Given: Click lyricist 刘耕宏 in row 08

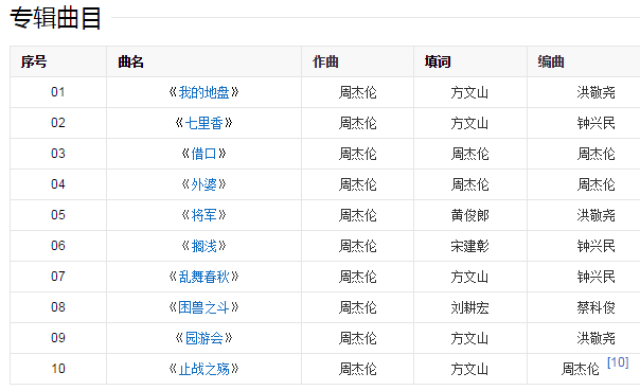Looking at the screenshot, I should 470,308.
